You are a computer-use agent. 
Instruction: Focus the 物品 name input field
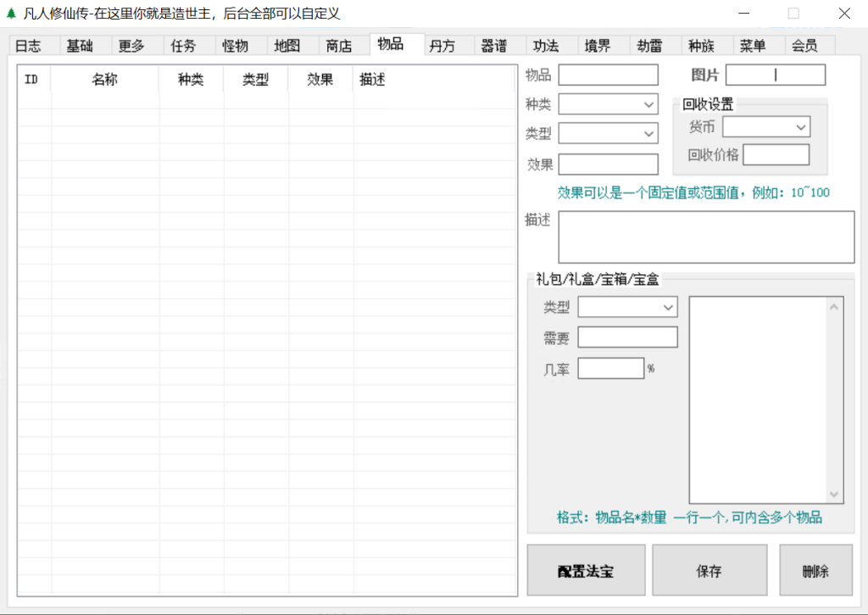(x=608, y=75)
